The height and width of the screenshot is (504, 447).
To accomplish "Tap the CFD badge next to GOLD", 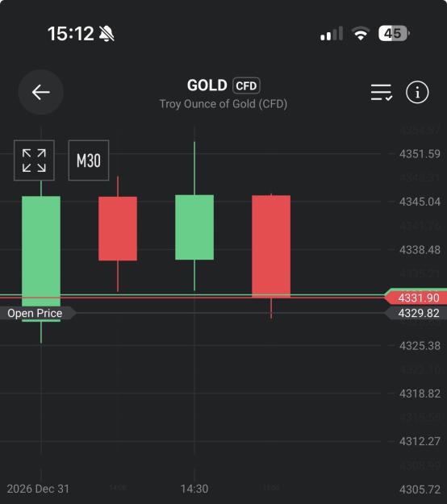I will 246,85.
